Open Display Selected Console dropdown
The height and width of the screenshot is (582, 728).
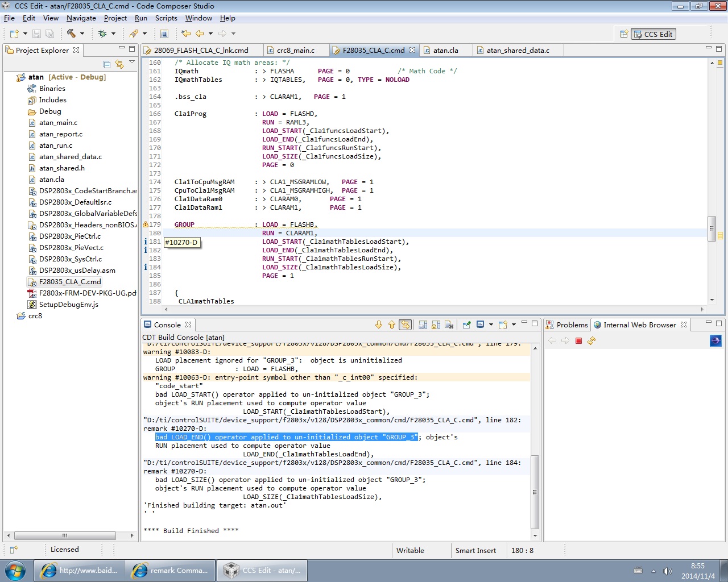coord(490,325)
